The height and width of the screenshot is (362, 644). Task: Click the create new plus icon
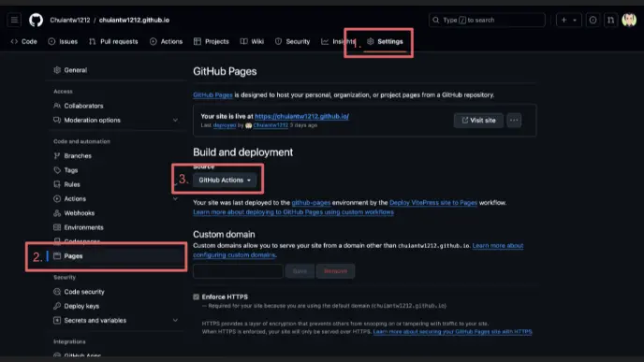[x=563, y=20]
